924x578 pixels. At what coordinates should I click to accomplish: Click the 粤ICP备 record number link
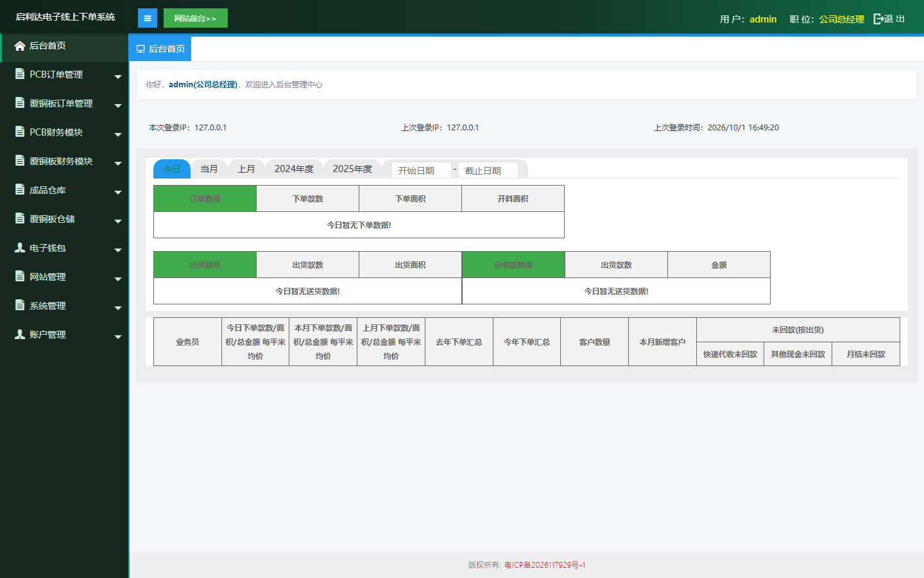545,565
